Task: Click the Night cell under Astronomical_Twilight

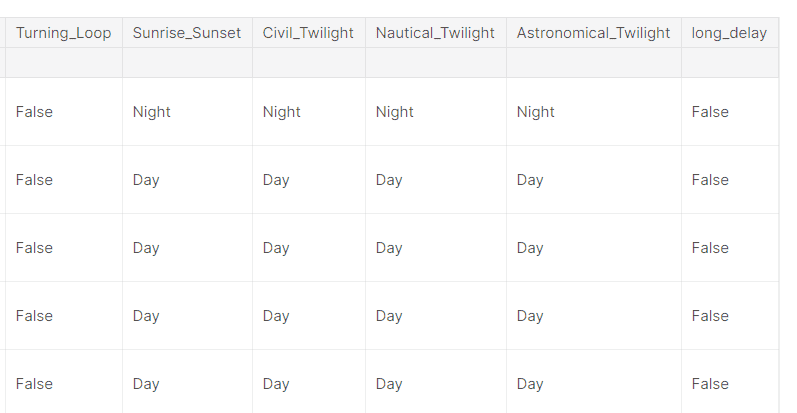Action: pyautogui.click(x=536, y=112)
